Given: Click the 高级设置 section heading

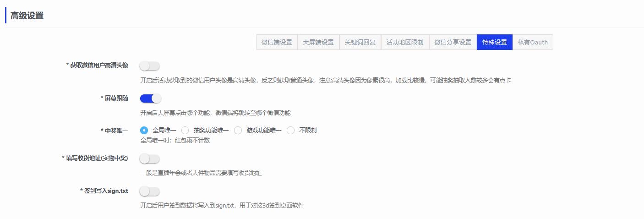Looking at the screenshot, I should tap(27, 16).
